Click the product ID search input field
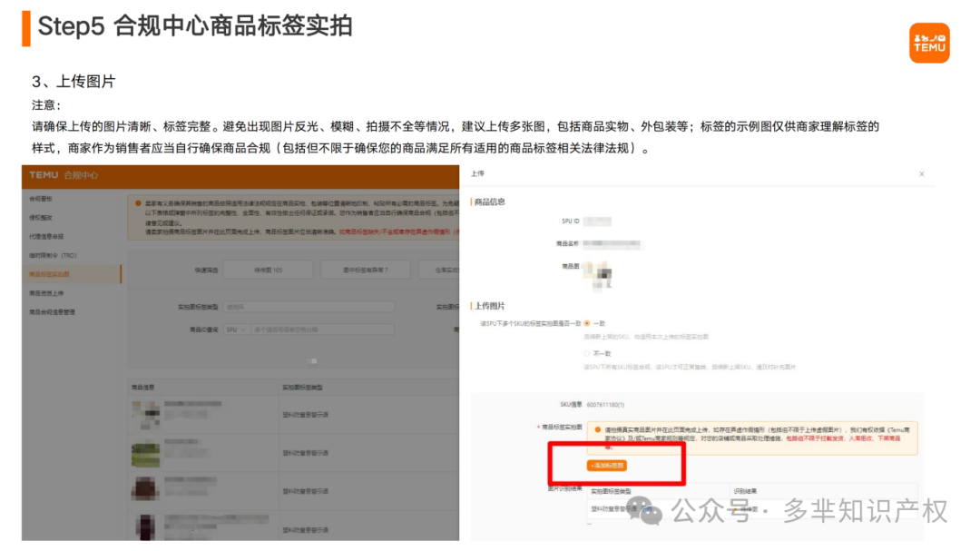The width and height of the screenshot is (980, 551). [x=322, y=330]
